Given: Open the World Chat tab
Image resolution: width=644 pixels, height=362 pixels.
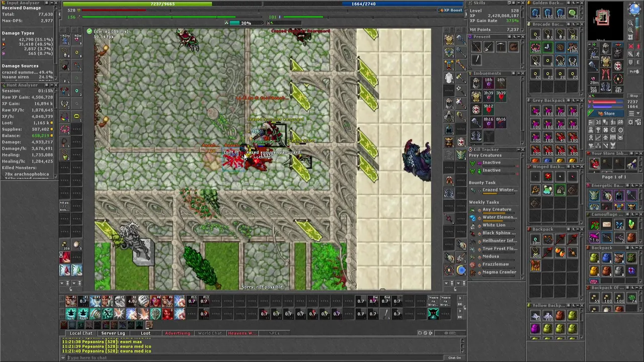Looking at the screenshot, I should tap(210, 333).
